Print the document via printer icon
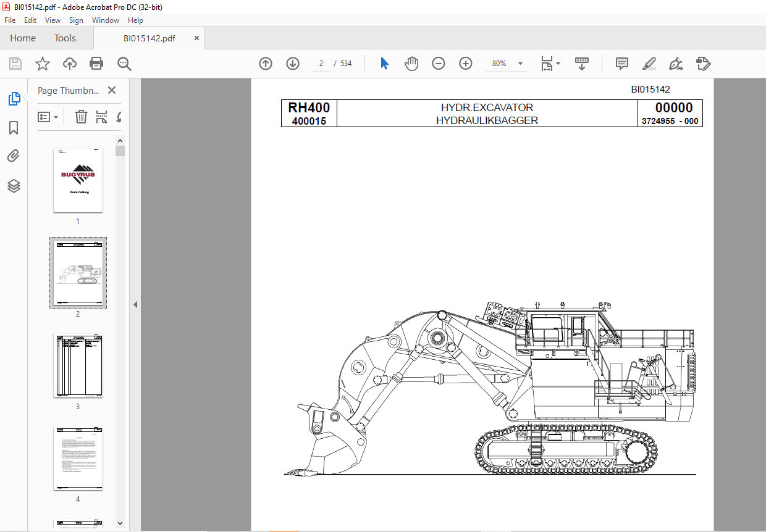This screenshot has height=532, width=766. coord(96,64)
